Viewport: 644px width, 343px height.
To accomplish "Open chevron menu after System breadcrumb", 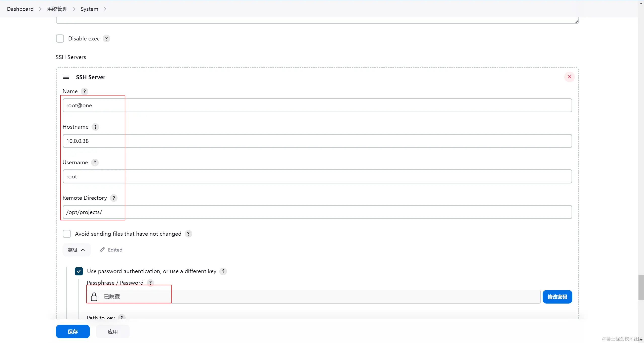I will tap(105, 9).
